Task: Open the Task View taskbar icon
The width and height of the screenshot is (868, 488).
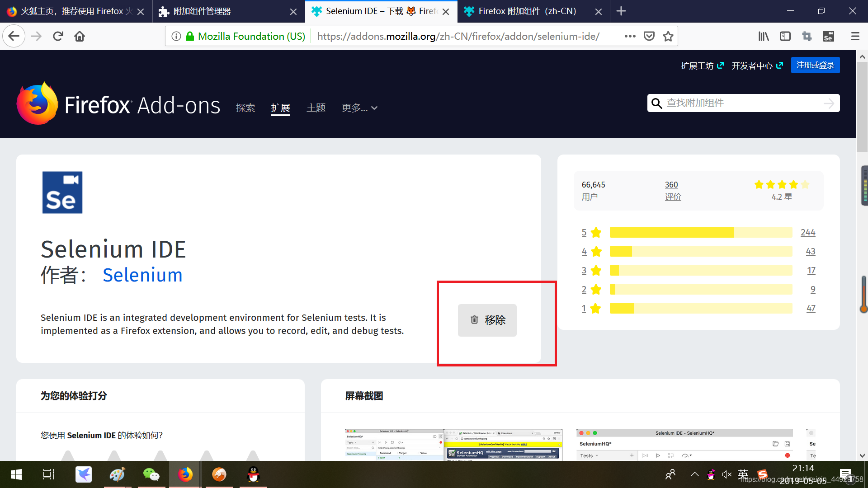Action: pos(49,474)
